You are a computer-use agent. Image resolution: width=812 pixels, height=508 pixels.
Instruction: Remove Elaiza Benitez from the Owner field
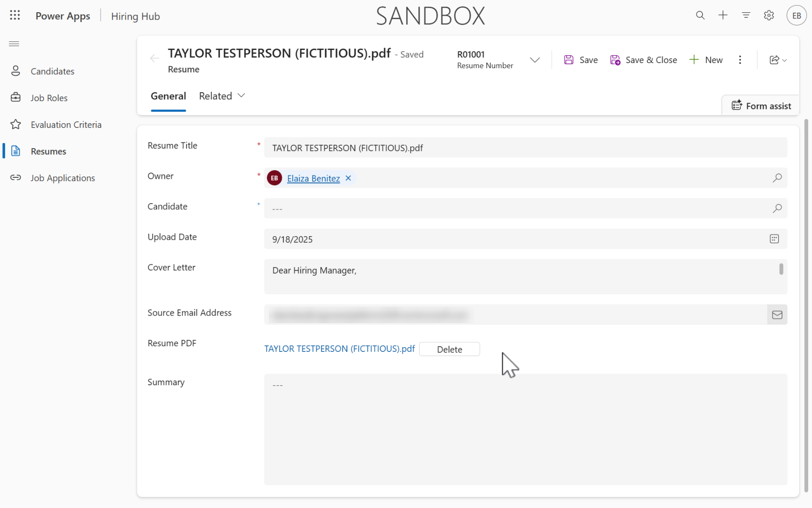pyautogui.click(x=348, y=178)
